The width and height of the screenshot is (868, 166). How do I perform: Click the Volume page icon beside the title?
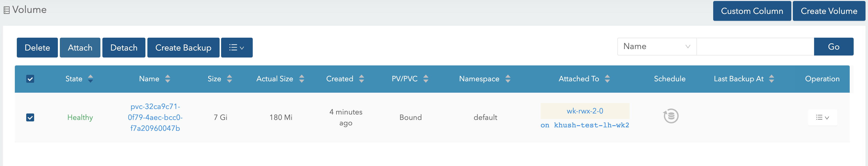pyautogui.click(x=6, y=10)
